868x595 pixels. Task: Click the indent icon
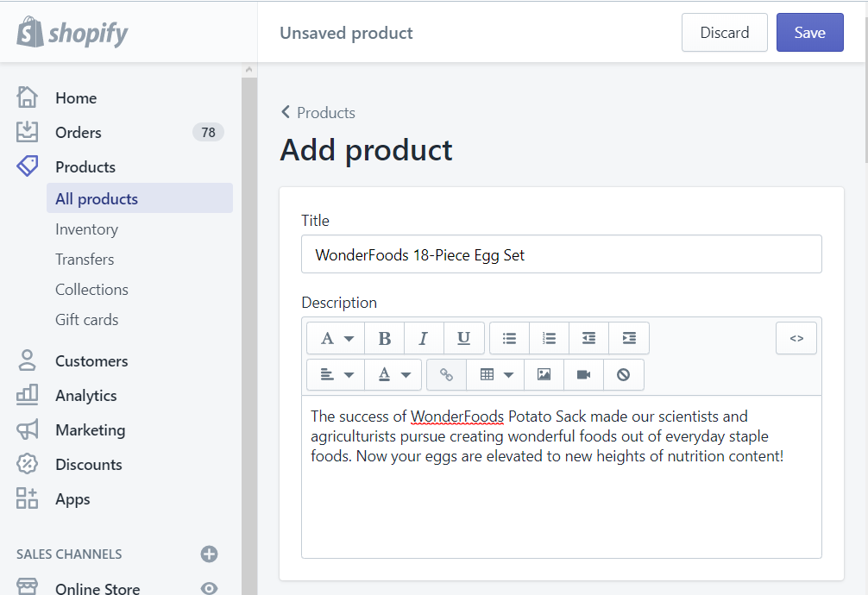click(629, 338)
